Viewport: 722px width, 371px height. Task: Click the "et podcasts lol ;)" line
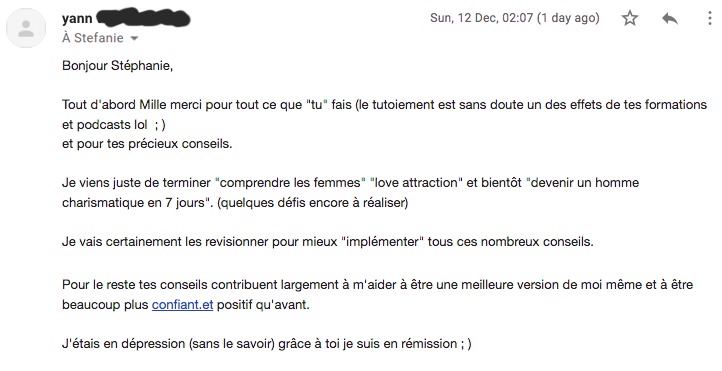(x=114, y=125)
